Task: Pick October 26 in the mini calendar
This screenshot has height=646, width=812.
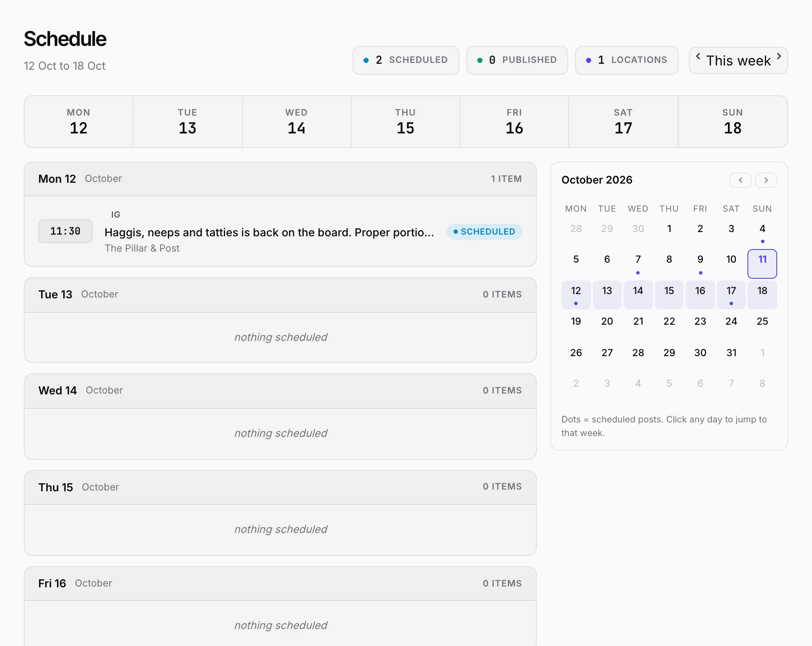Action: [x=576, y=357]
